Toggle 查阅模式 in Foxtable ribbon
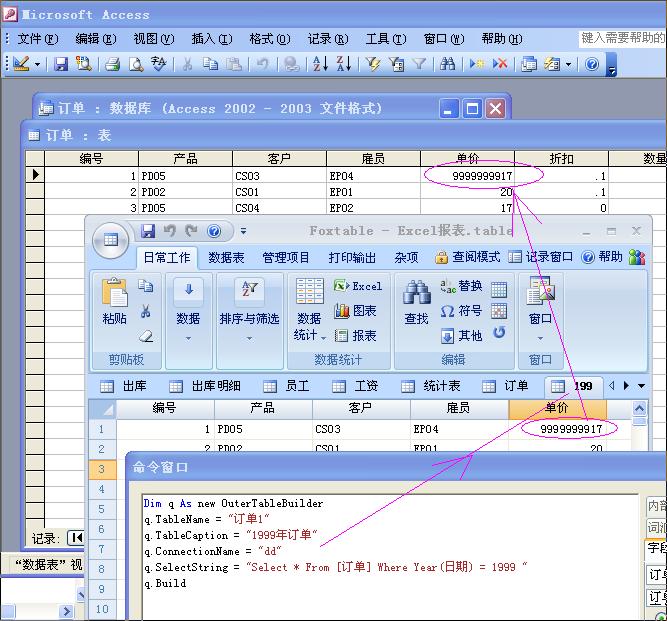The width and height of the screenshot is (667, 621). [x=468, y=257]
